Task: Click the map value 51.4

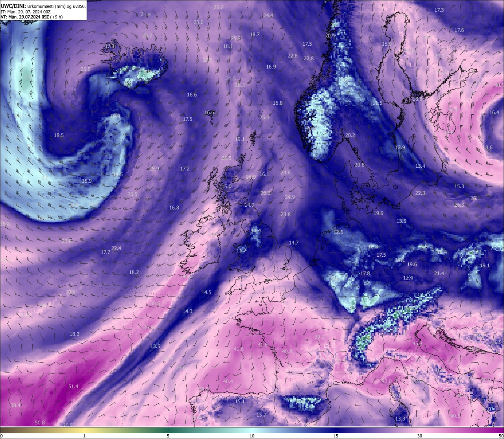Action: [74, 387]
